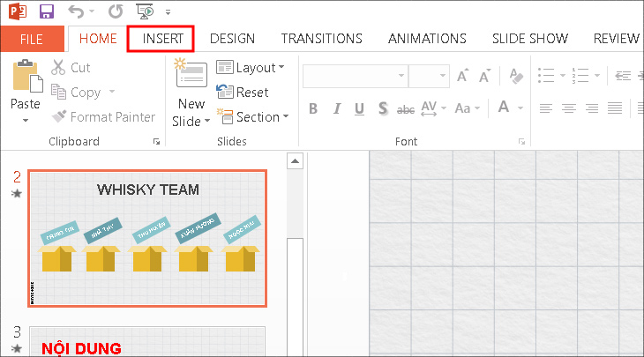644x357 pixels.
Task: Go to the ANIMATIONS tab
Action: 427,39
